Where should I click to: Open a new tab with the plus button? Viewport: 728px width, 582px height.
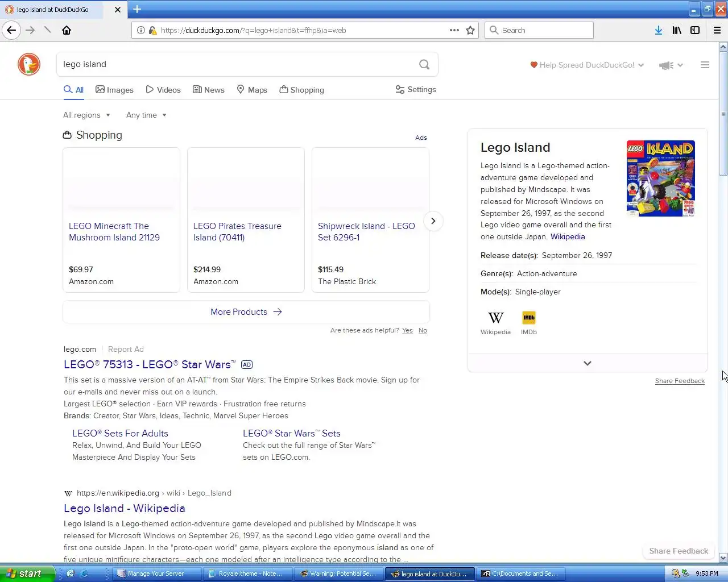(137, 9)
